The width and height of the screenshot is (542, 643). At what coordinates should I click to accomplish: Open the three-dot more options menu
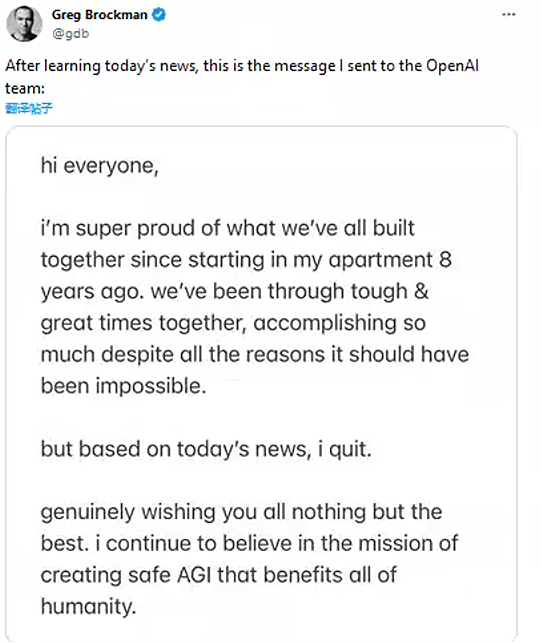pyautogui.click(x=508, y=14)
